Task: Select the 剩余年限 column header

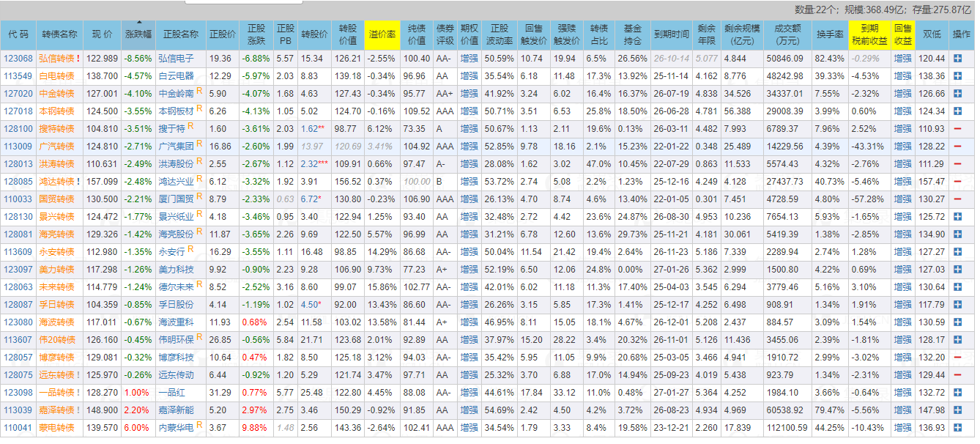Action: pyautogui.click(x=707, y=34)
